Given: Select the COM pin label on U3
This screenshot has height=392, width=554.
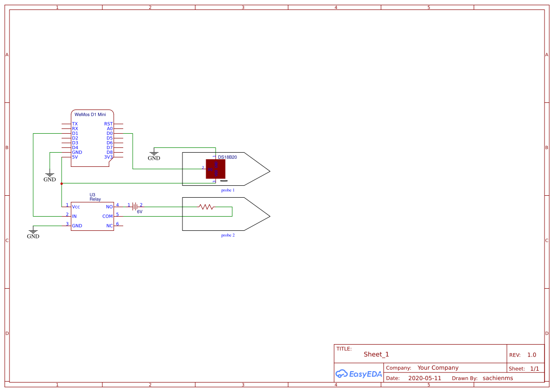Looking at the screenshot, I should click(x=107, y=215).
